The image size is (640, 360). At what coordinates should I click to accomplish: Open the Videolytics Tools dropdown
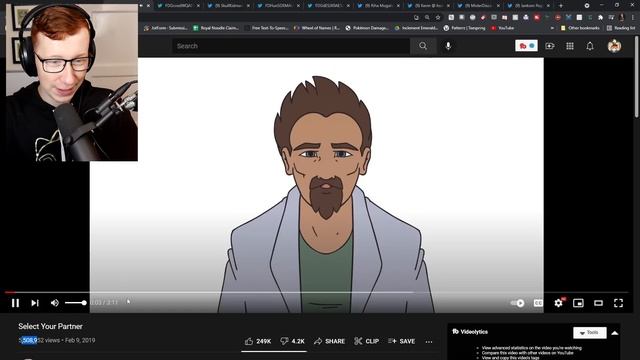point(589,333)
